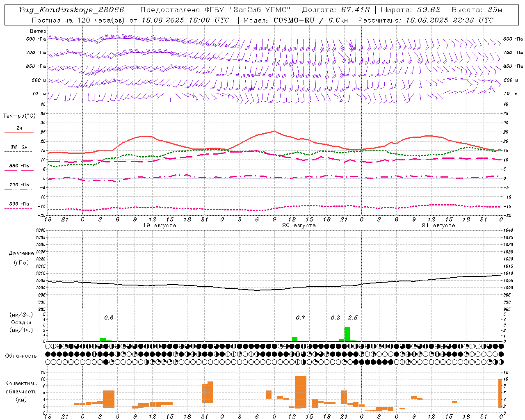The height and width of the screenshot is (420, 525).
Task: Click the green precipitation bar under 0.7
Action: click(x=294, y=339)
